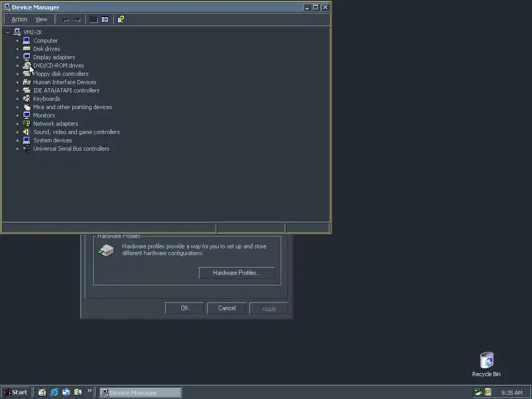Viewport: 532px width, 399px height.
Task: Expand the Universal Serial Bus controllers node
Action: (17, 149)
